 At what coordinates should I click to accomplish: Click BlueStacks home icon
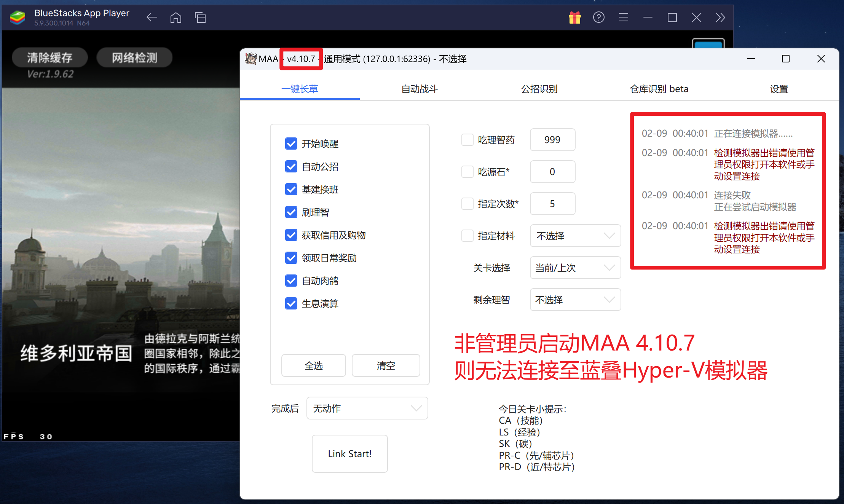[x=176, y=18]
